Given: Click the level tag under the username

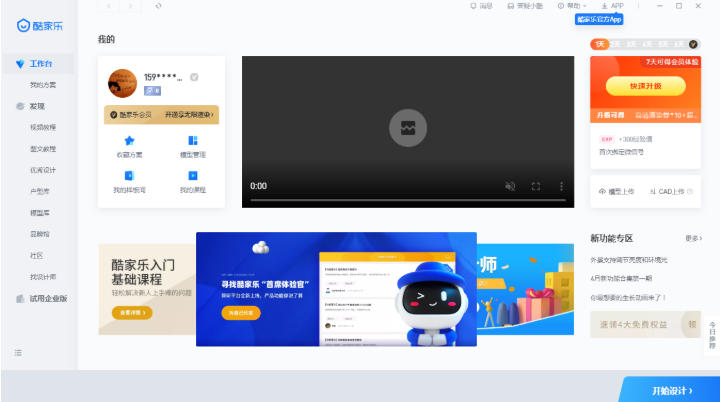Looking at the screenshot, I should pyautogui.click(x=152, y=91).
